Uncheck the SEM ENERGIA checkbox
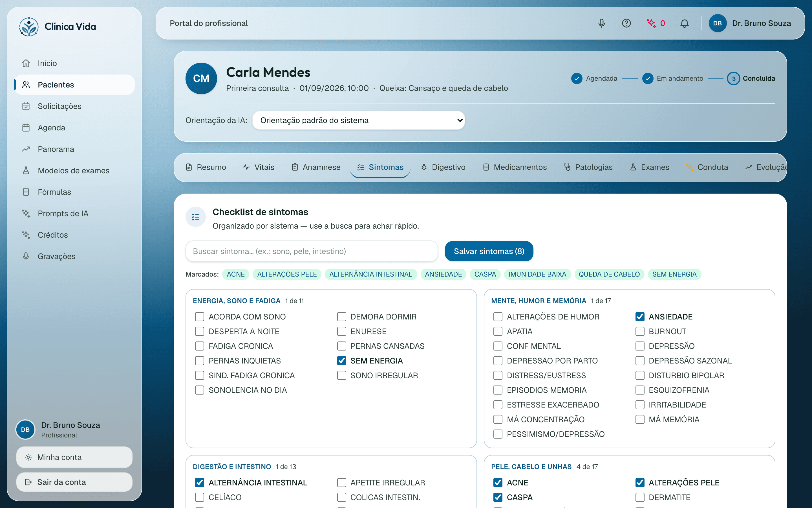 pos(342,360)
